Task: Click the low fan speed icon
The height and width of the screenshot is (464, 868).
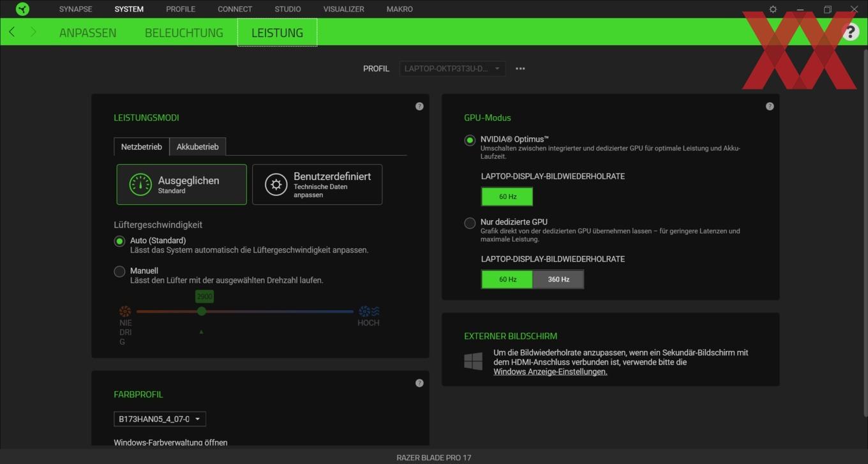Action: pyautogui.click(x=125, y=311)
